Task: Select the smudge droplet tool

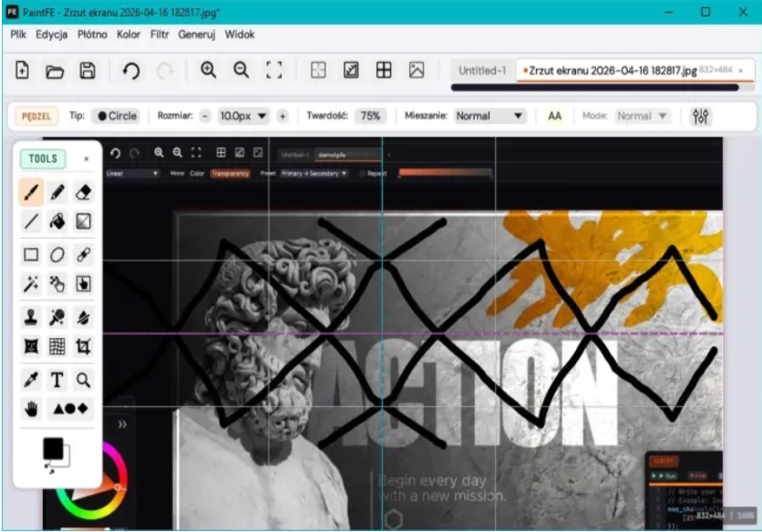Action: click(83, 317)
